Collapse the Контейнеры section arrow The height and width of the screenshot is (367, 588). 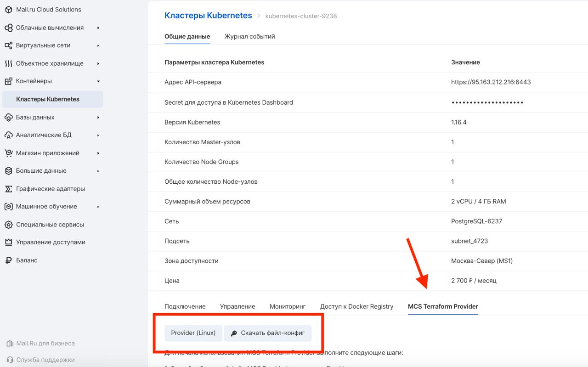(98, 81)
